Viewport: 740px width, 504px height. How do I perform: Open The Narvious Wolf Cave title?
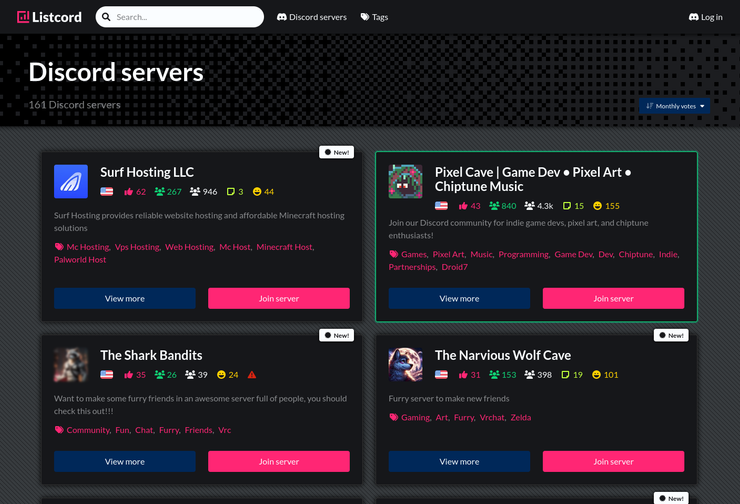(503, 355)
